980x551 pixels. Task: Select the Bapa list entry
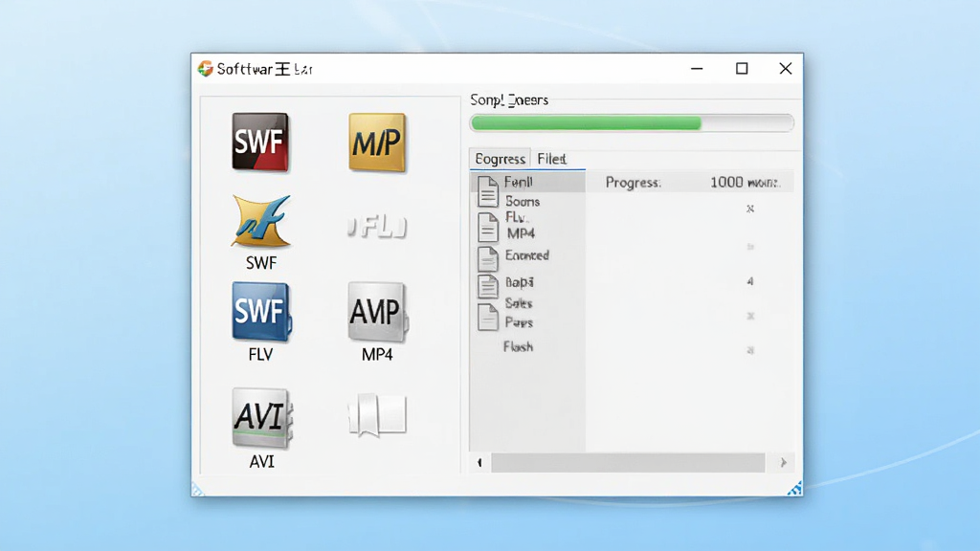(x=520, y=282)
